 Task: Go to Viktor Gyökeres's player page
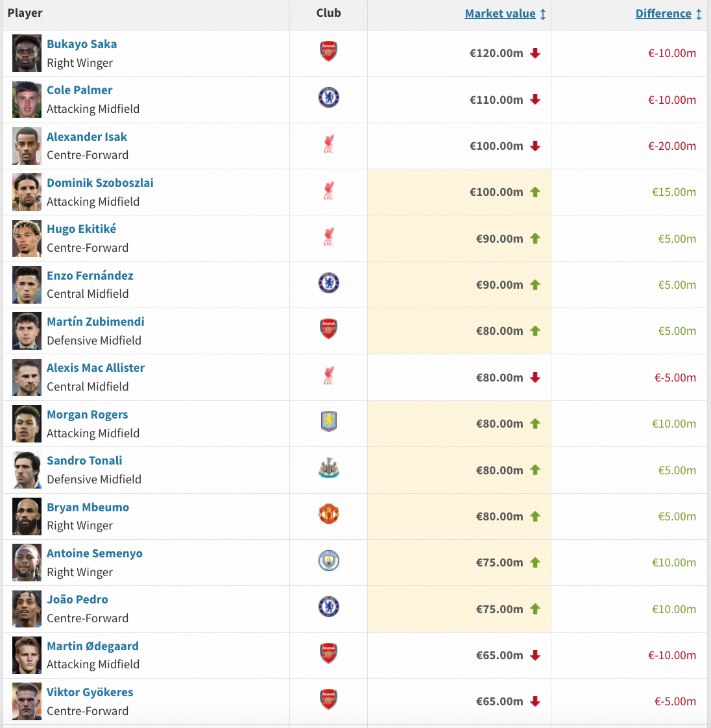[90, 692]
